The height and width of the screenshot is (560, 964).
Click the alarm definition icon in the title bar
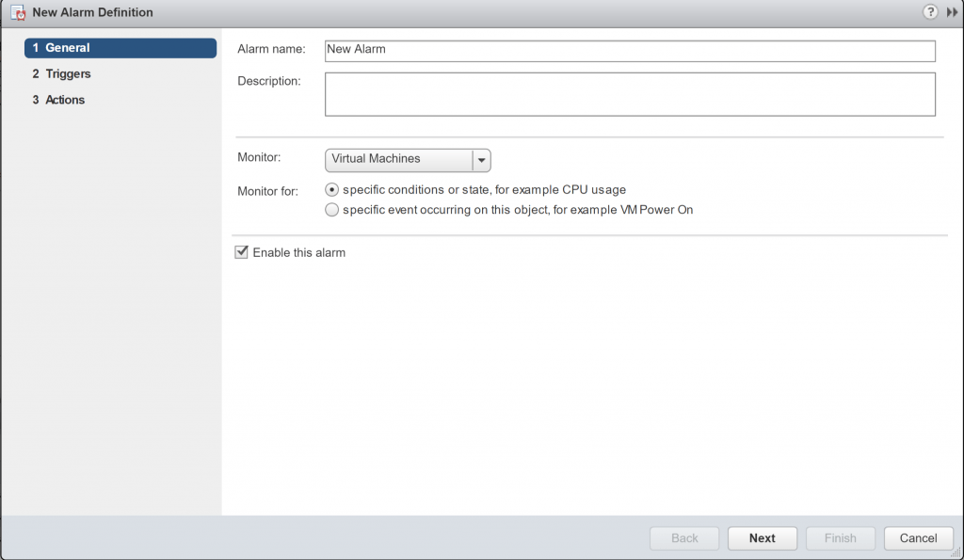[x=13, y=12]
